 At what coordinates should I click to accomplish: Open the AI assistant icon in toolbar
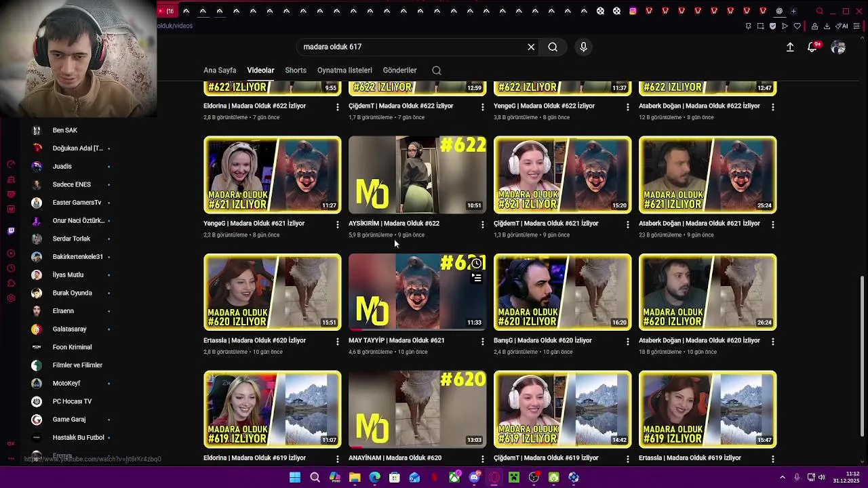pos(842,26)
